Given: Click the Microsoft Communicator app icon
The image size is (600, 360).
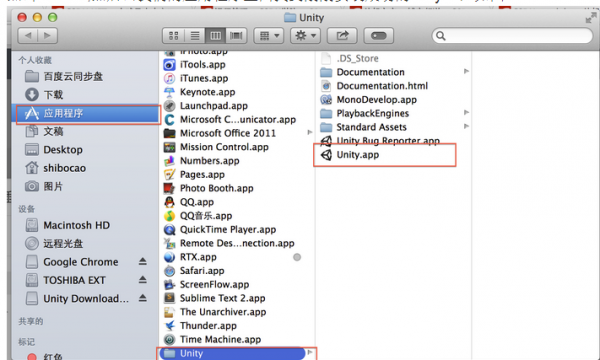Looking at the screenshot, I should [169, 120].
